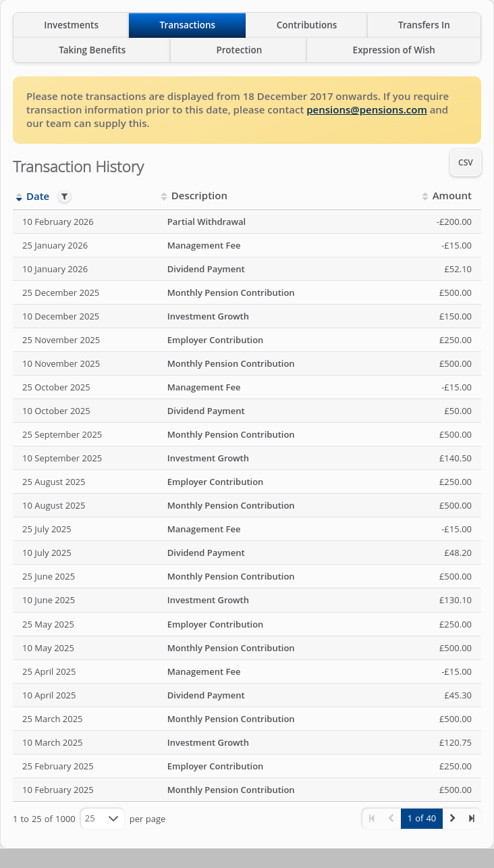Sort by Amount using the arrows icon
Image resolution: width=494 pixels, height=868 pixels.
pos(425,197)
